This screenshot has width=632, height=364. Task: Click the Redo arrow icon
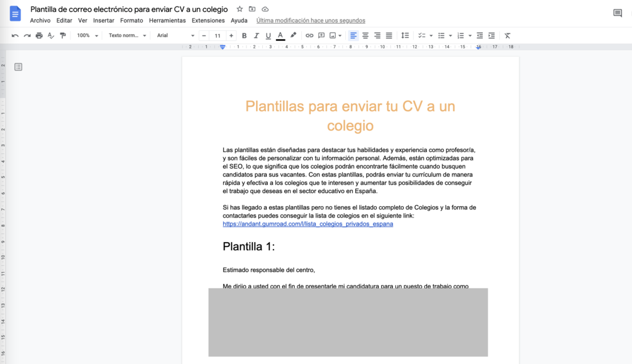[x=27, y=35]
